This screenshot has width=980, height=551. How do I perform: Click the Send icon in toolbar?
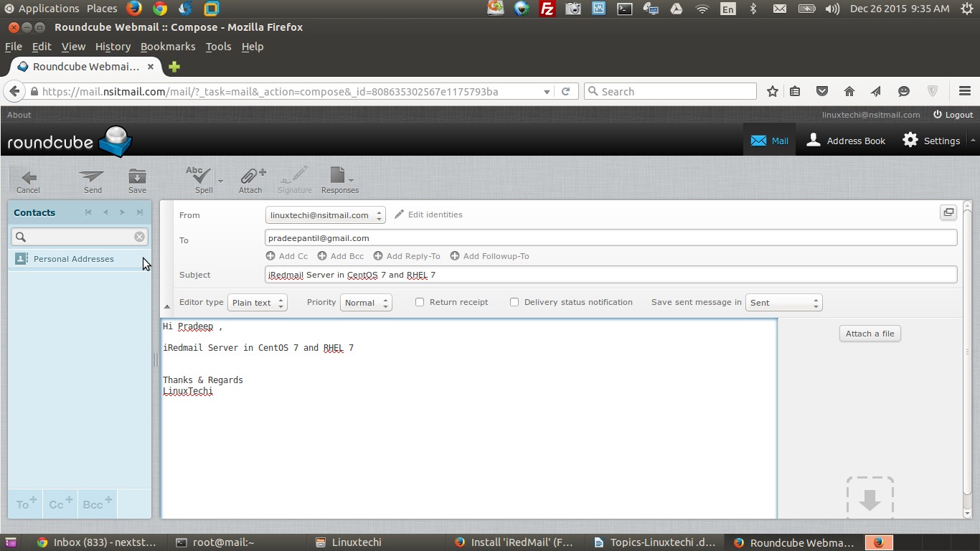pyautogui.click(x=92, y=179)
